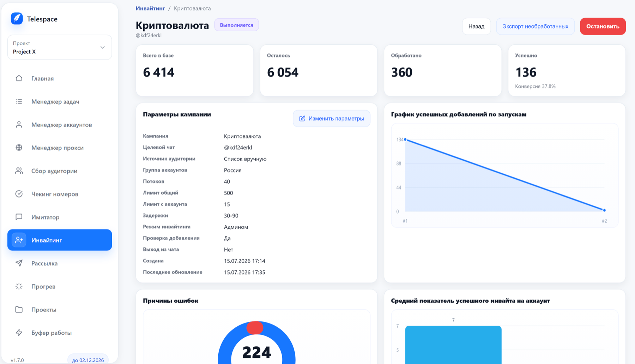This screenshot has width=635, height=364.
Task: Click the Режим инвайтинга value Админом
Action: (x=236, y=227)
